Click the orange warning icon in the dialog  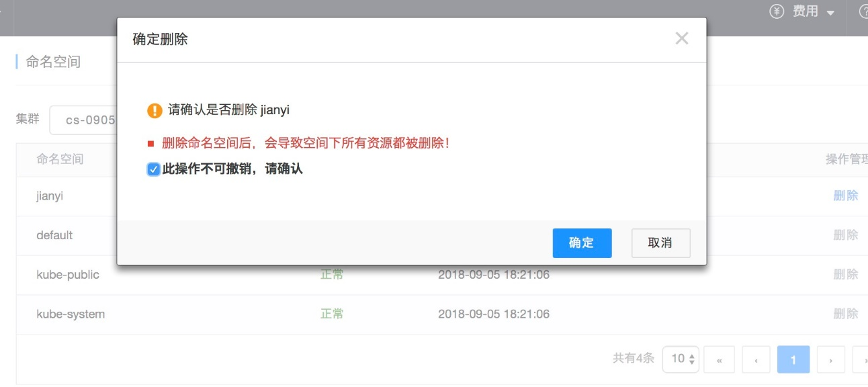pyautogui.click(x=155, y=110)
